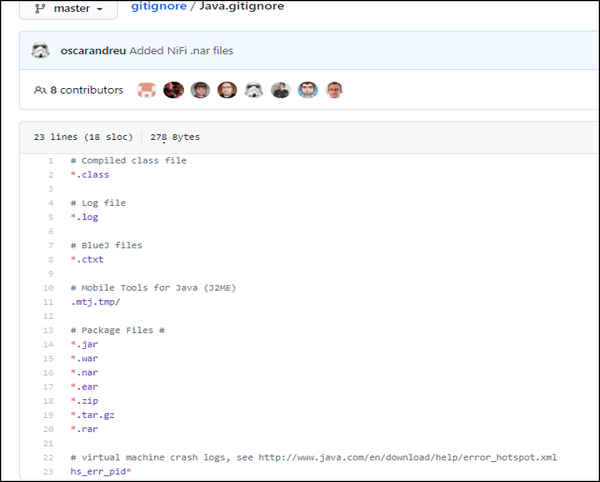Select line number 5
Screen dimensions: 600x482
(x=51, y=217)
